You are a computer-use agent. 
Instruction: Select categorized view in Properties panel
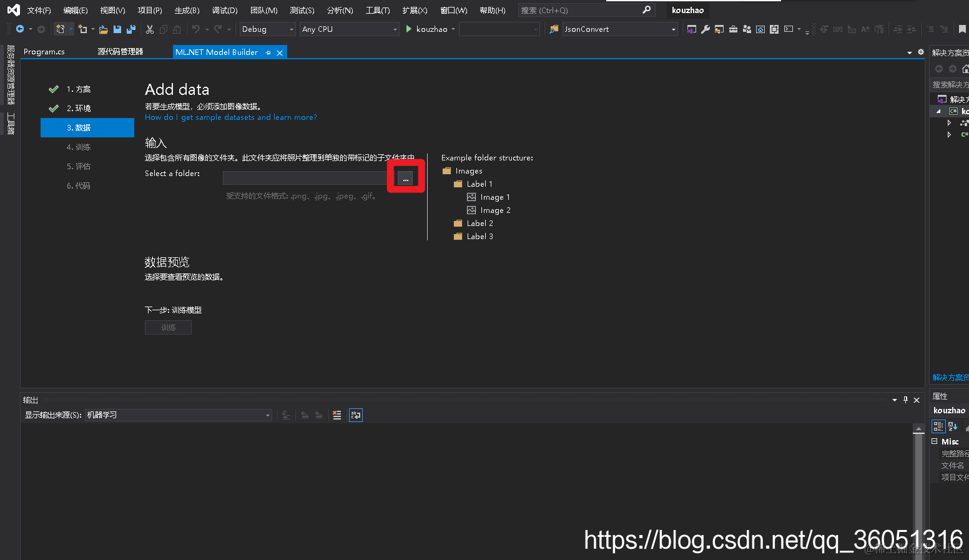click(938, 426)
